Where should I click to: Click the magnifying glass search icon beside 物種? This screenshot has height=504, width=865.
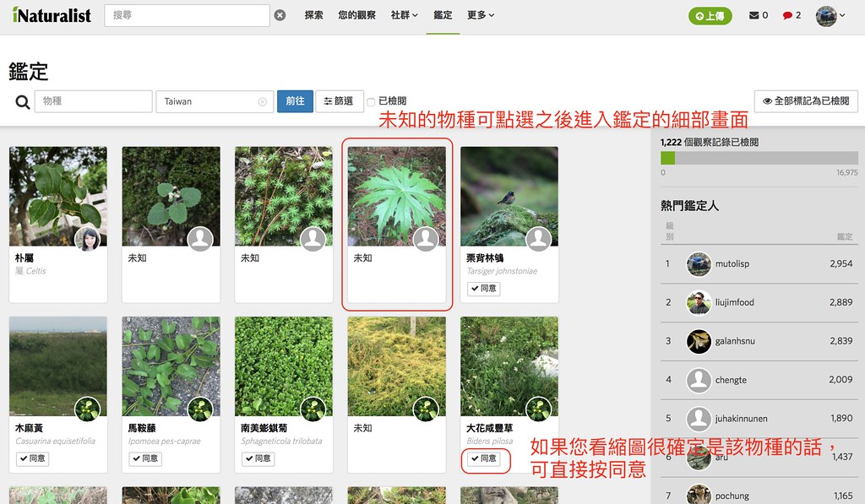click(23, 102)
